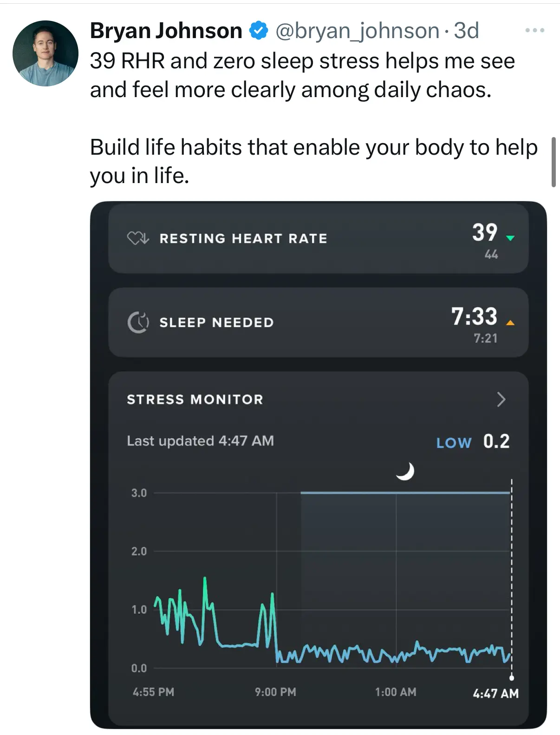Viewport: 560px width, 735px height.
Task: Click the LOW 0.2 stress level reading
Action: pos(473,441)
